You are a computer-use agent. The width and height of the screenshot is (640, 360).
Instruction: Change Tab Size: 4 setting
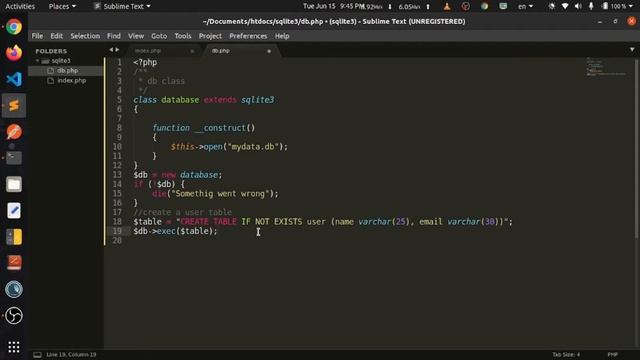[x=566, y=355]
